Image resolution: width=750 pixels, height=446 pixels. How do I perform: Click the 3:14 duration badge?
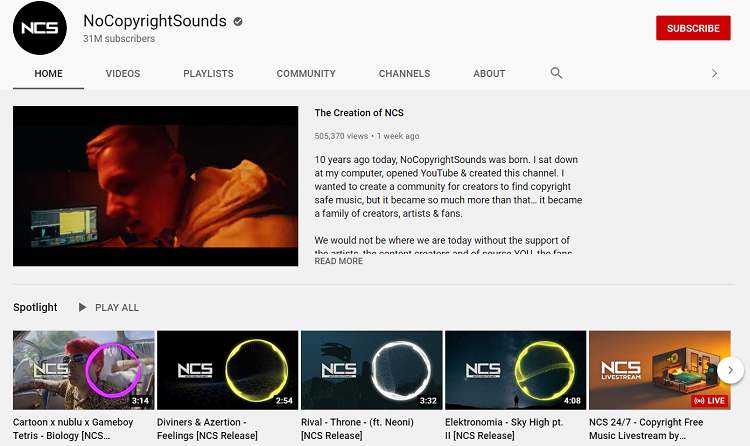click(x=140, y=401)
